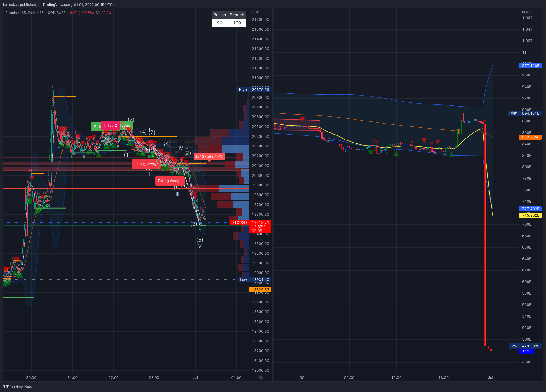
Task: Click the published-by kelmokca header text
Action: point(60,5)
